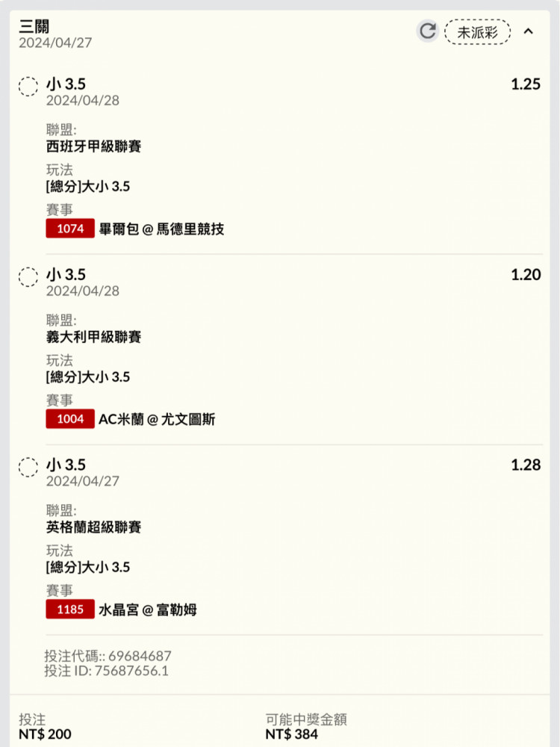Select the 投注代碼 69684687 text
This screenshot has height=747, width=560.
(x=108, y=656)
